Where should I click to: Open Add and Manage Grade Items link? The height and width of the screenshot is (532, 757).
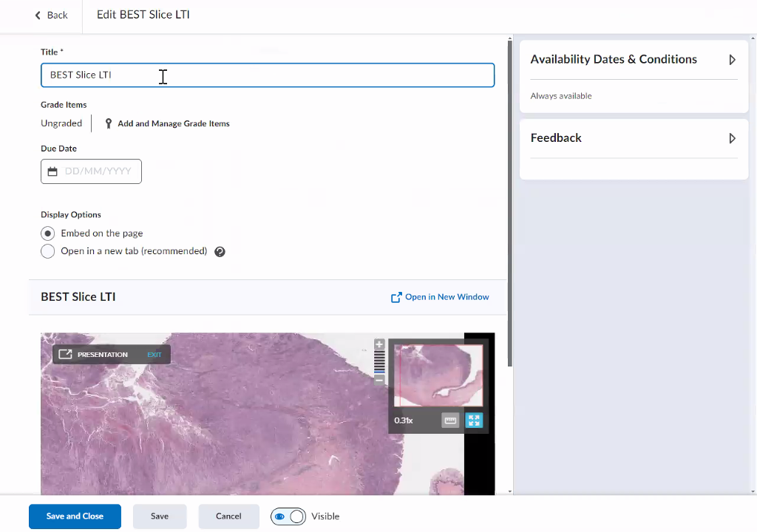point(174,123)
